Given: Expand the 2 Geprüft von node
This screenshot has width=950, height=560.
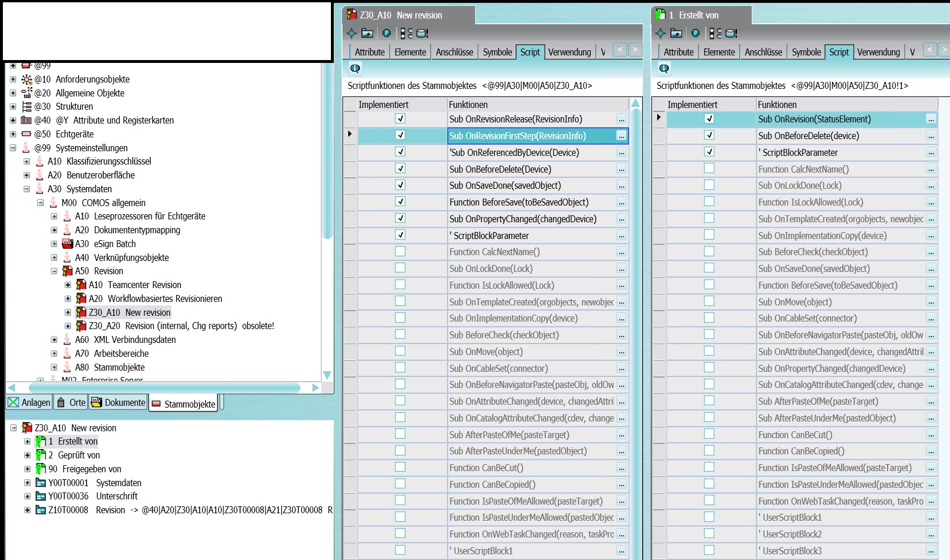Looking at the screenshot, I should pyautogui.click(x=27, y=455).
